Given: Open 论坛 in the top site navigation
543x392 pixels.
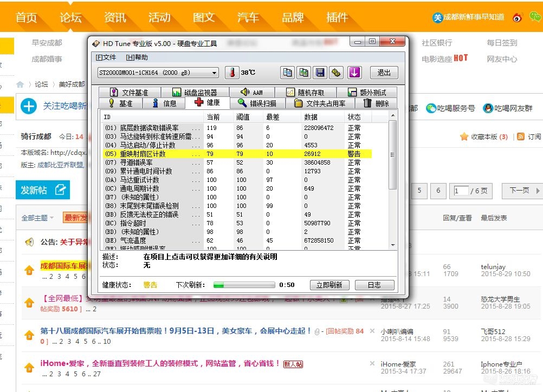Looking at the screenshot, I should [x=70, y=17].
